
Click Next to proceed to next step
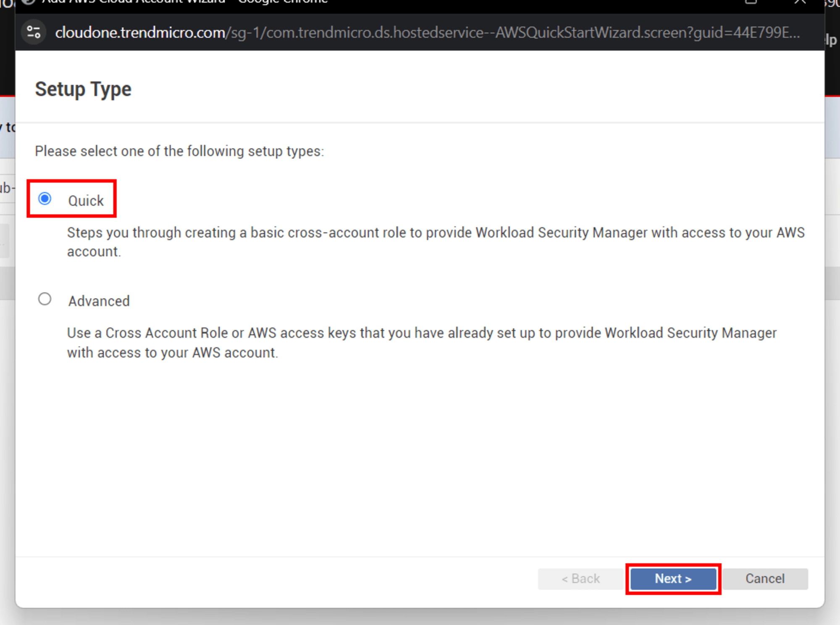coord(672,579)
